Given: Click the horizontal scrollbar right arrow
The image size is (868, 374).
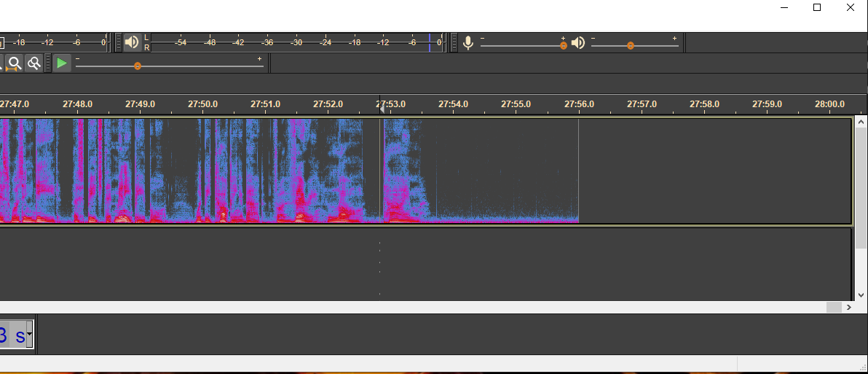Looking at the screenshot, I should coord(848,308).
